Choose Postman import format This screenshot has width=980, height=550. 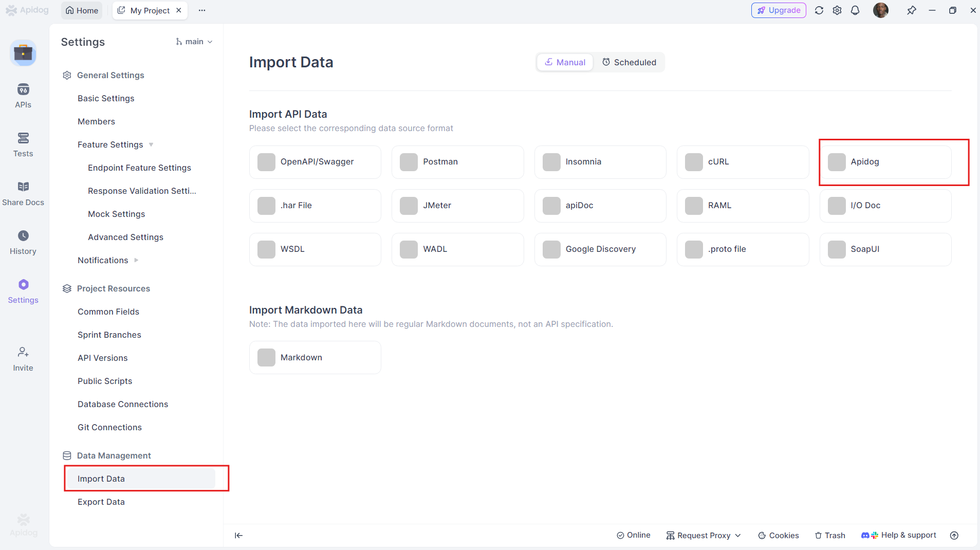(x=458, y=162)
